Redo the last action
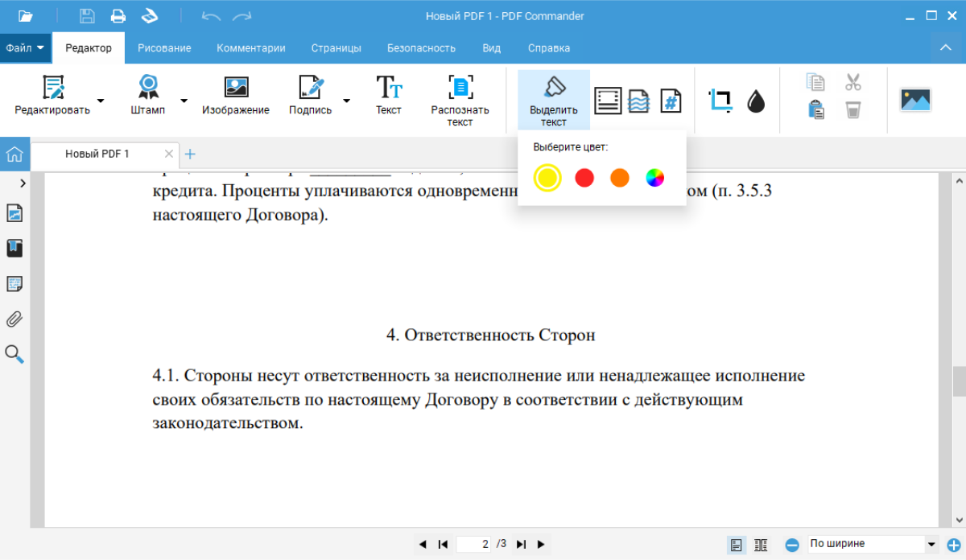966x560 pixels. coord(242,16)
